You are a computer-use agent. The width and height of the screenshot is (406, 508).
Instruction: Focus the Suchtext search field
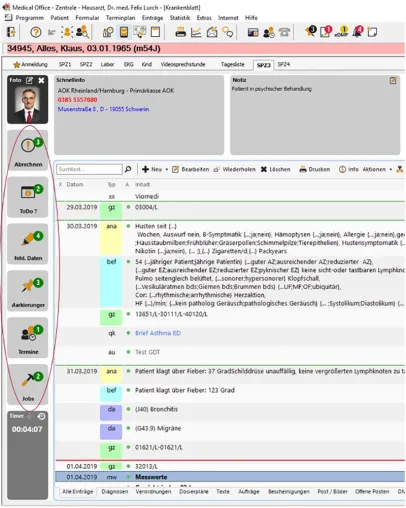click(x=89, y=169)
